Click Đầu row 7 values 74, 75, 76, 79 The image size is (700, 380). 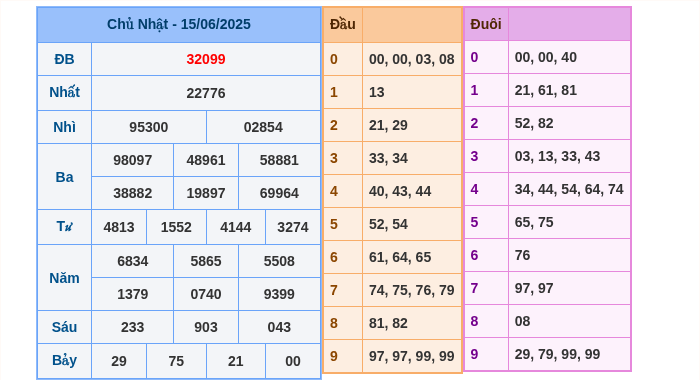tap(412, 291)
